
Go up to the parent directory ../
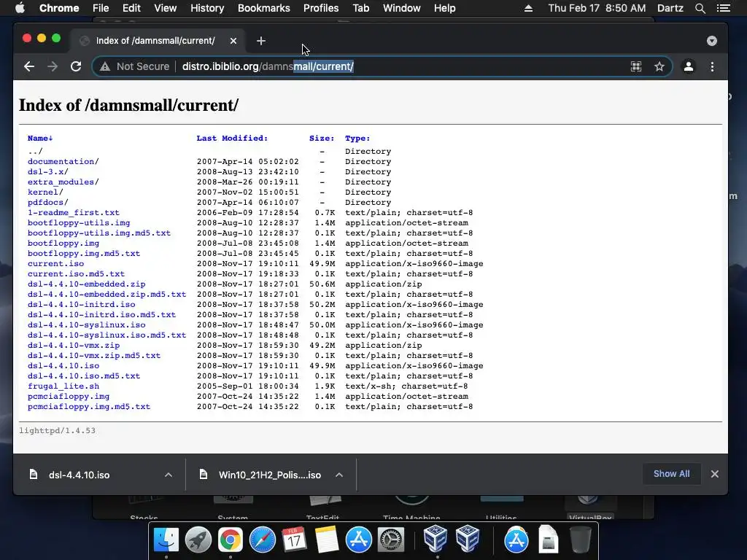point(35,152)
